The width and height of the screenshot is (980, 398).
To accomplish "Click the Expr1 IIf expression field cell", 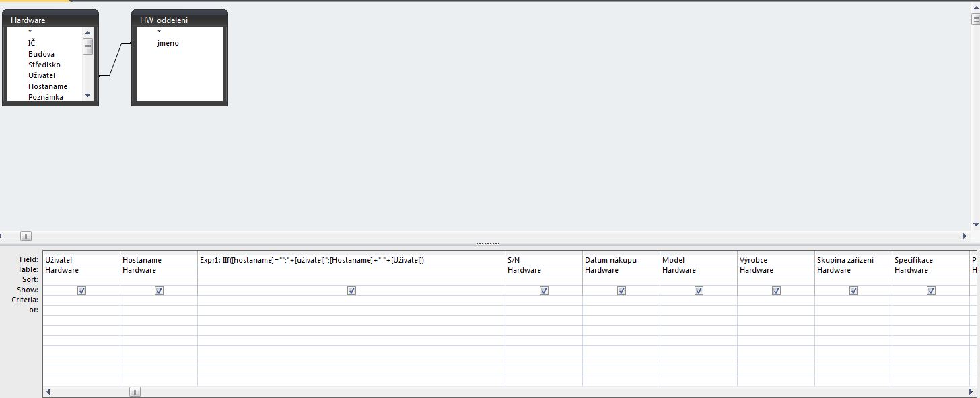I will (x=351, y=260).
